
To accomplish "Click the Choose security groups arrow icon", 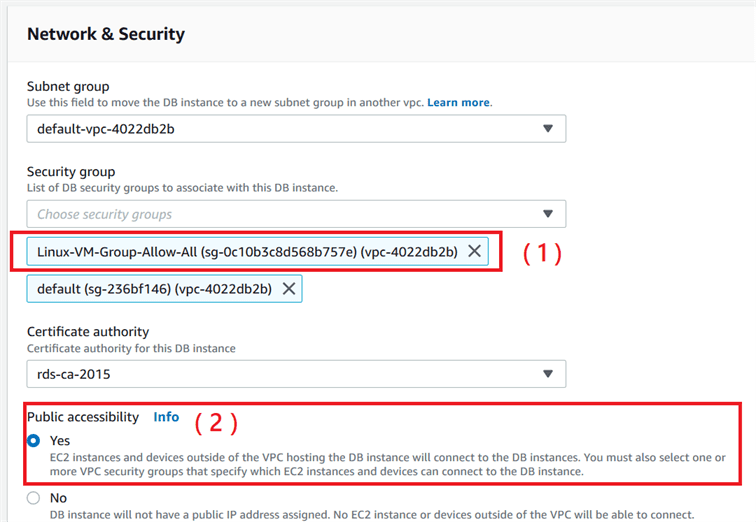I will coord(547,214).
